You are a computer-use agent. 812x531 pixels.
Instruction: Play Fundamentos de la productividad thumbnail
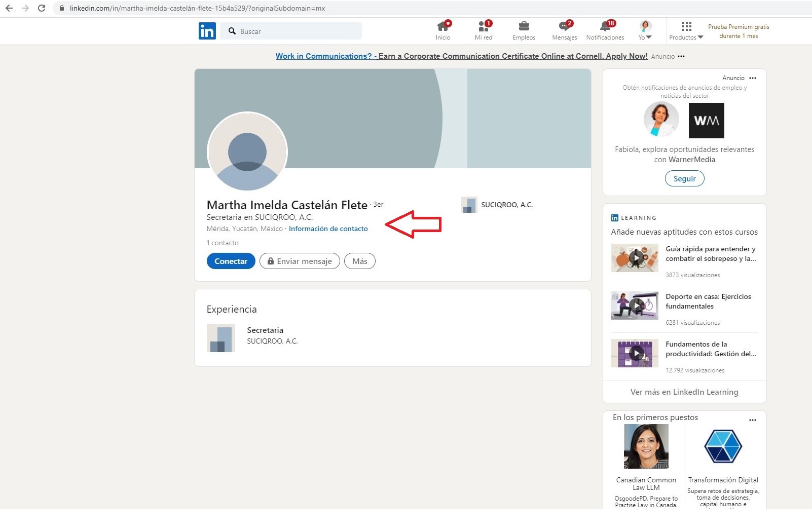click(635, 353)
